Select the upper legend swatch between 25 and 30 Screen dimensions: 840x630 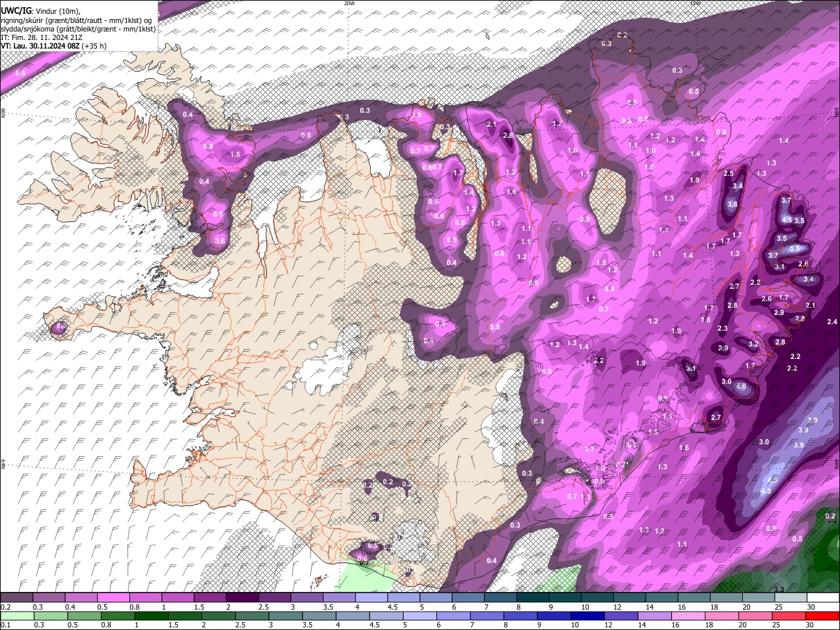click(x=791, y=598)
